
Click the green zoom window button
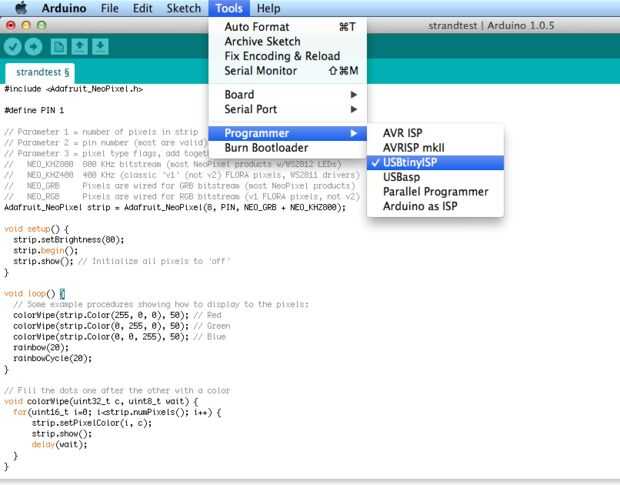click(x=42, y=26)
